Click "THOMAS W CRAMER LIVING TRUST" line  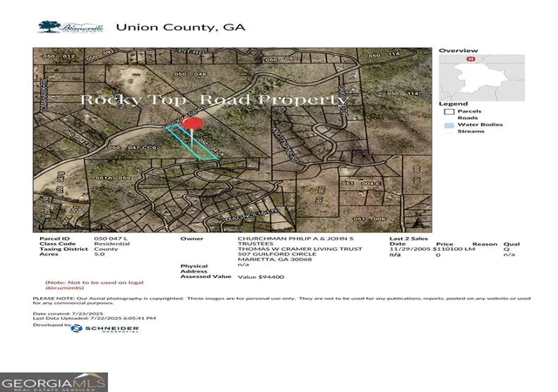coord(300,249)
